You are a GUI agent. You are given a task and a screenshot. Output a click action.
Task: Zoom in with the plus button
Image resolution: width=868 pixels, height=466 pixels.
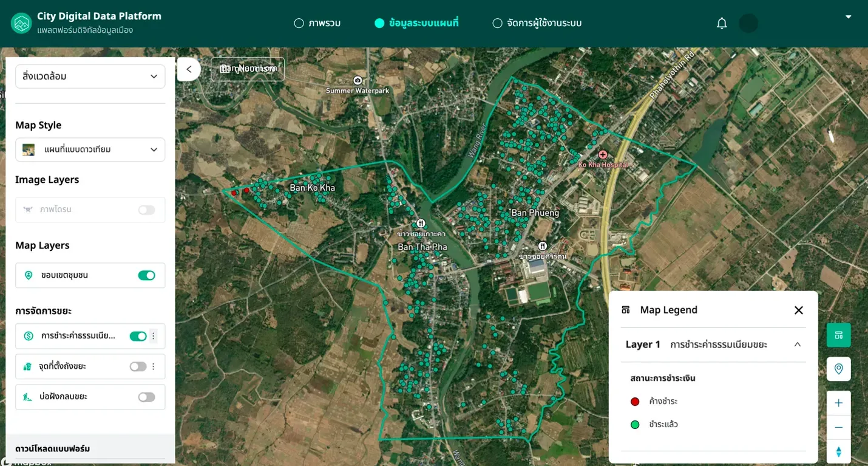click(x=839, y=403)
